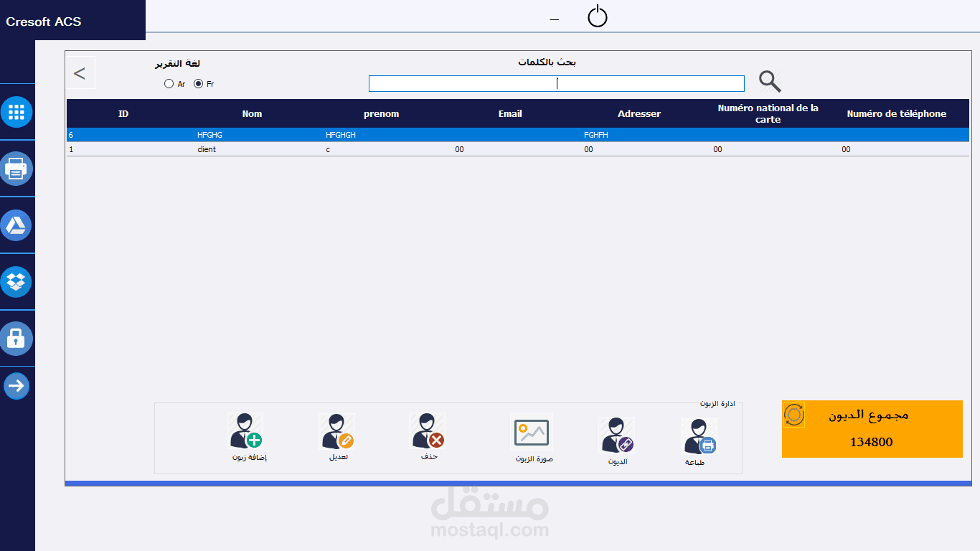Click the Cresoft ACS title

[44, 22]
